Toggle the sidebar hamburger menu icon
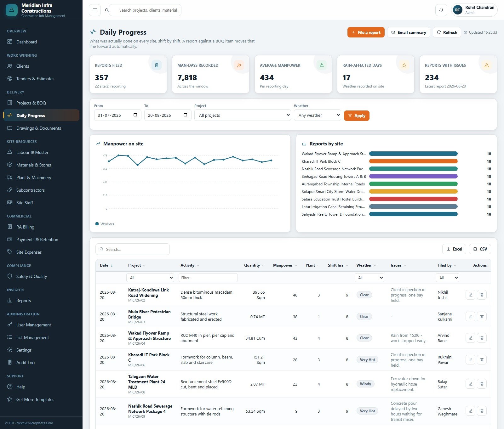504x429 pixels. coord(95,10)
